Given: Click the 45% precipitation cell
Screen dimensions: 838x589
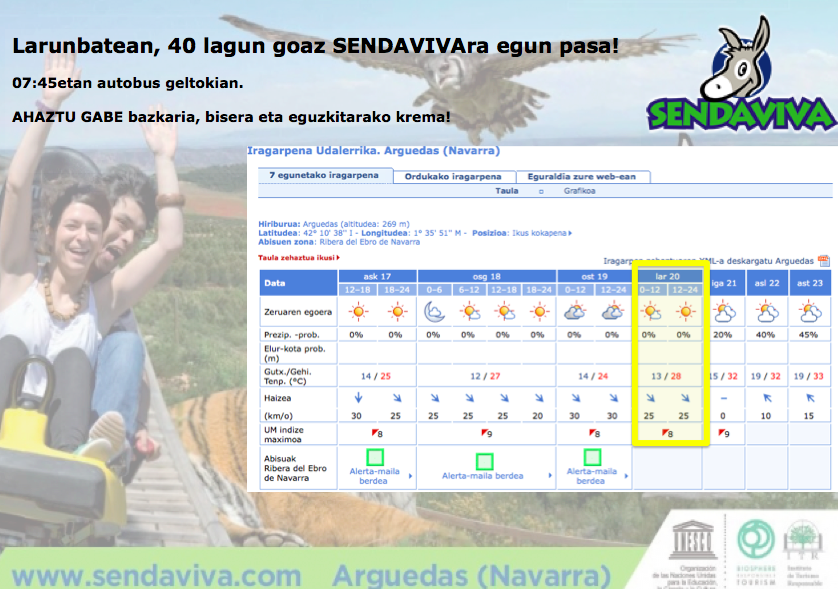Looking at the screenshot, I should click(x=808, y=335).
